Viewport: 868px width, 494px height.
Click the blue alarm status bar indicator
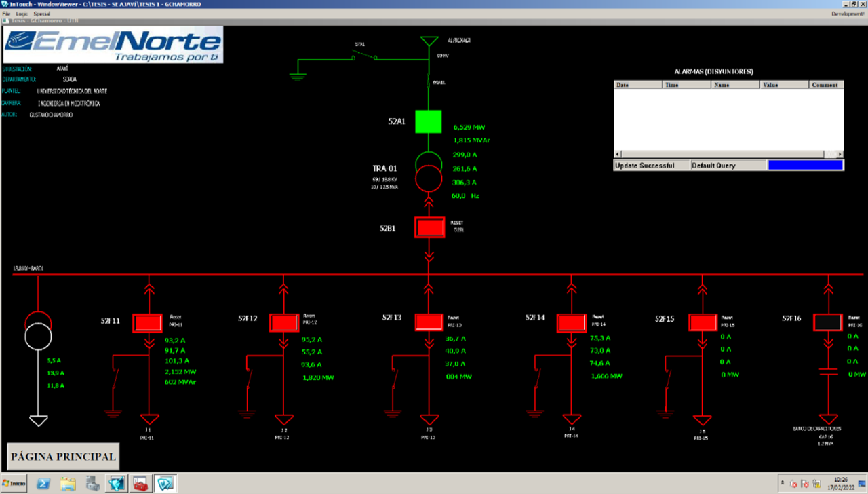[x=805, y=165]
